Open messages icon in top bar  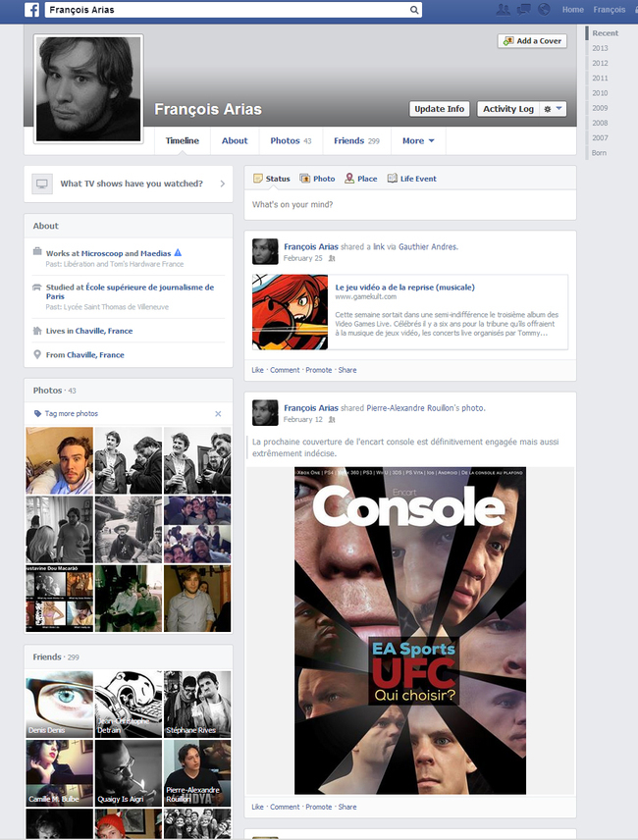point(523,9)
